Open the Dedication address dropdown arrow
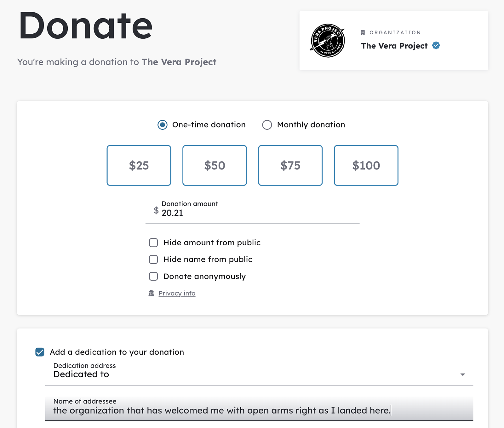 (463, 374)
